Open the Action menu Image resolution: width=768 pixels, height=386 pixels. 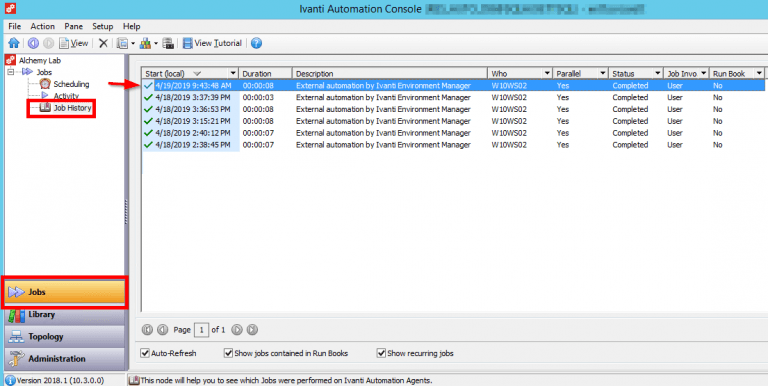tap(43, 26)
